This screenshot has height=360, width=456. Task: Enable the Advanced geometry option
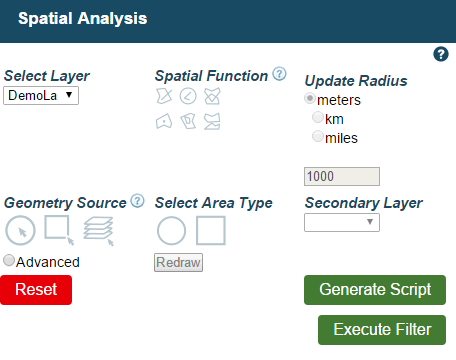click(9, 260)
